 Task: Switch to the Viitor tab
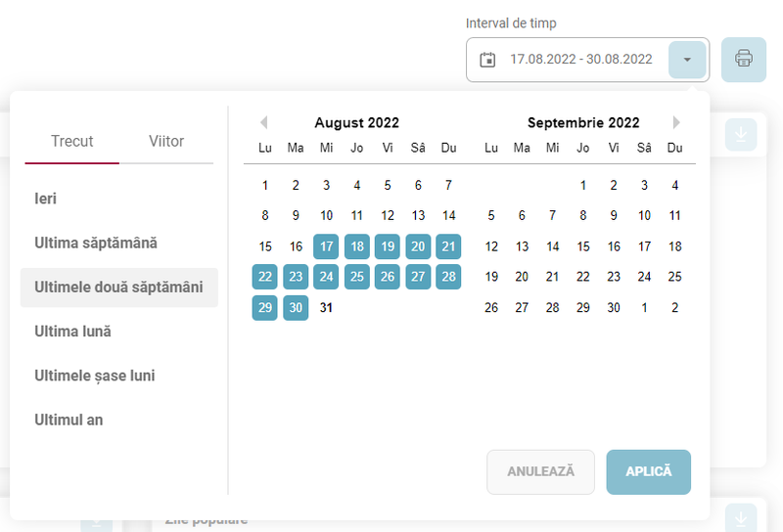(166, 141)
